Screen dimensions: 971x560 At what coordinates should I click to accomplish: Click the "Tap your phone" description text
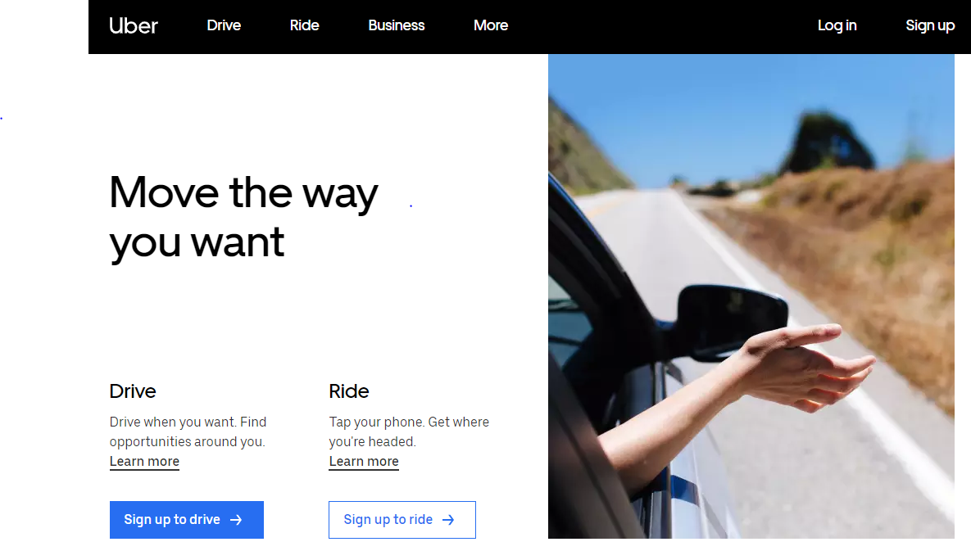pyautogui.click(x=409, y=432)
